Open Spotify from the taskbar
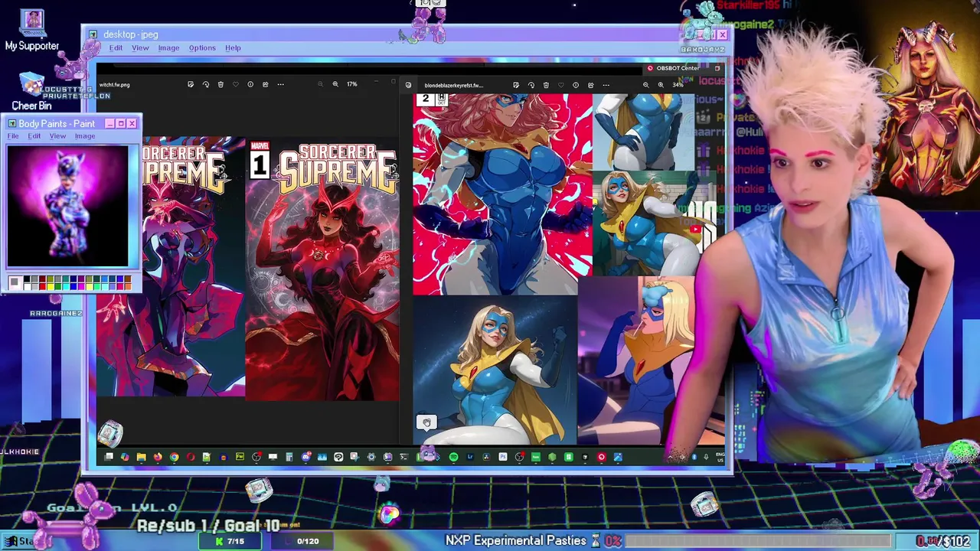This screenshot has width=980, height=551. [x=453, y=457]
